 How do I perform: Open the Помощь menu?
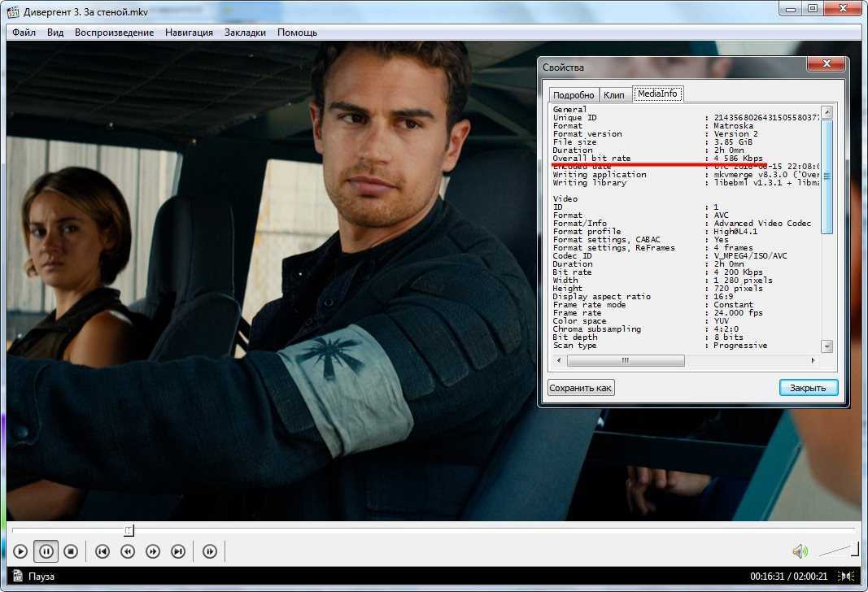pyautogui.click(x=297, y=33)
